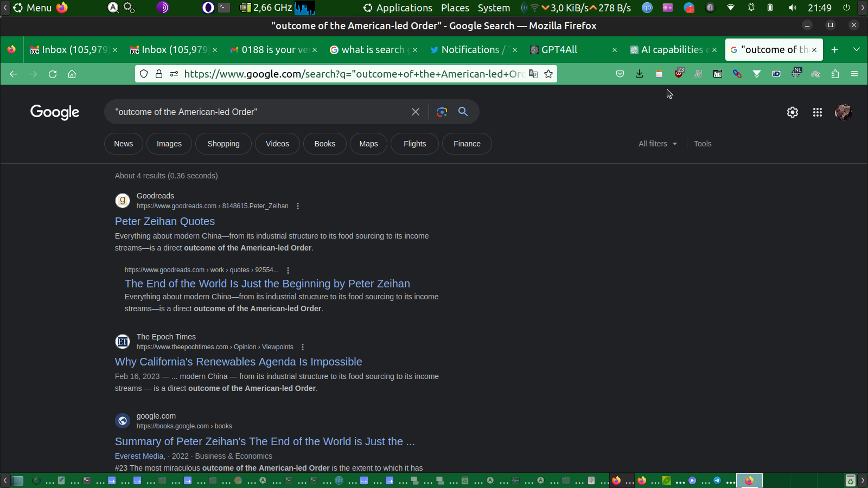
Task: Open the Peter Zeihan Quotes result
Action: (165, 221)
